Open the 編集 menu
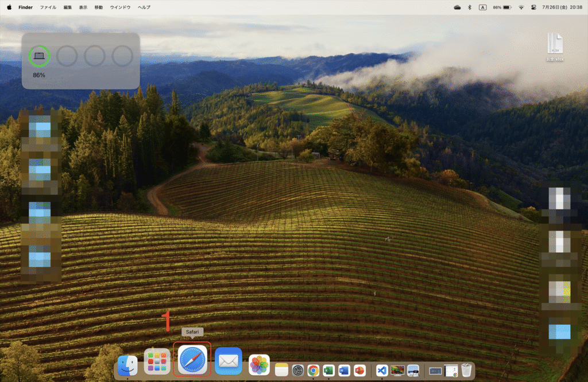588x382 pixels. tap(68, 7)
